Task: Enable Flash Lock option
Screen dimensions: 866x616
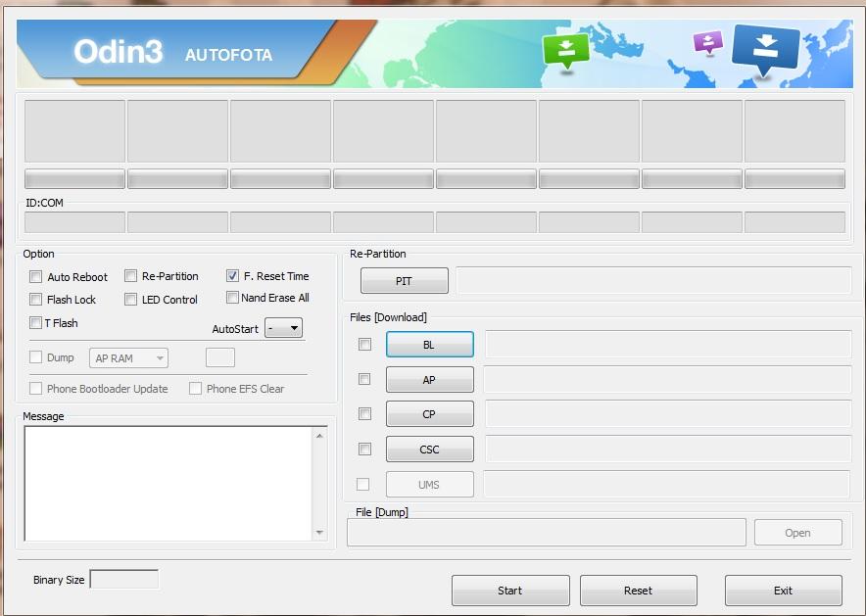Action: click(x=36, y=299)
